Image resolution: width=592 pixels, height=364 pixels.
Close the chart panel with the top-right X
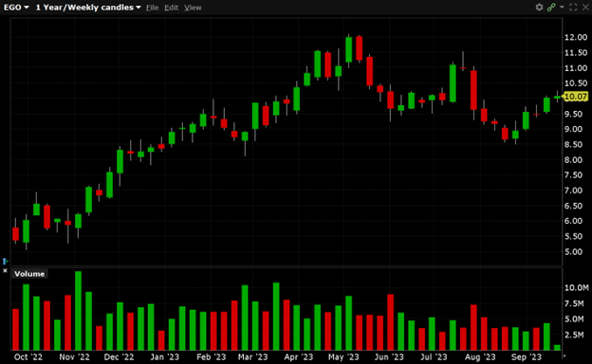[x=586, y=8]
